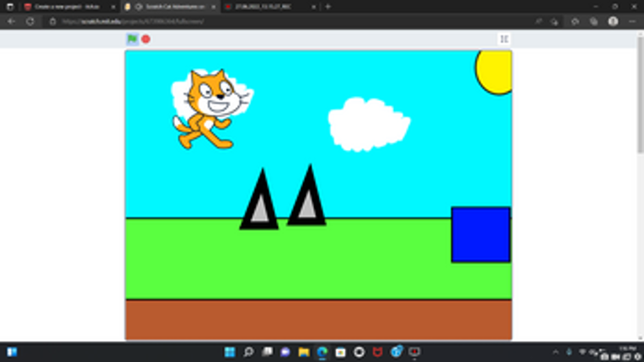Open the network Wi-Fi tray icon
Screen dimensions: 644x362
583,352
